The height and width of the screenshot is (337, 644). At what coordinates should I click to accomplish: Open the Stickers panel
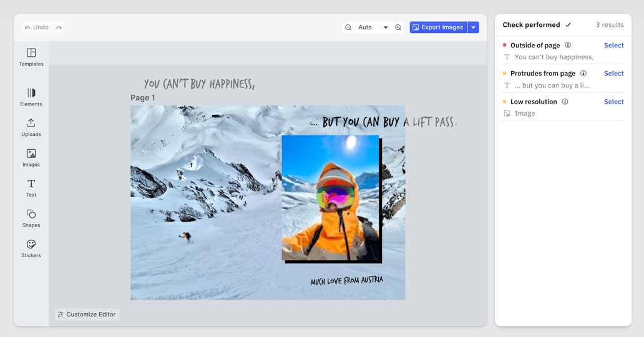click(x=31, y=248)
